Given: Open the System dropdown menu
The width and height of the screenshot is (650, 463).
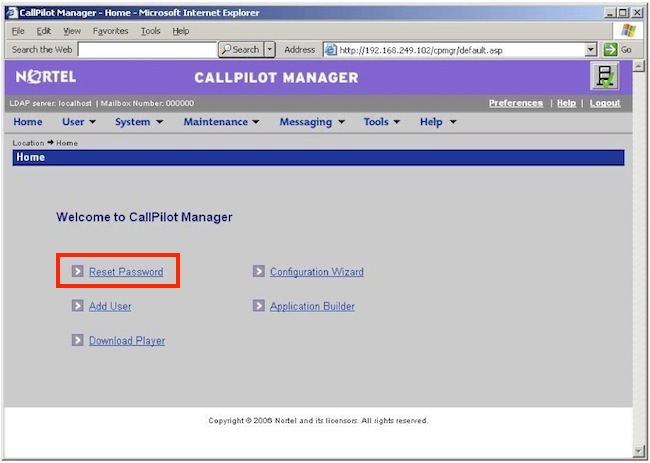Looking at the screenshot, I should (x=139, y=122).
